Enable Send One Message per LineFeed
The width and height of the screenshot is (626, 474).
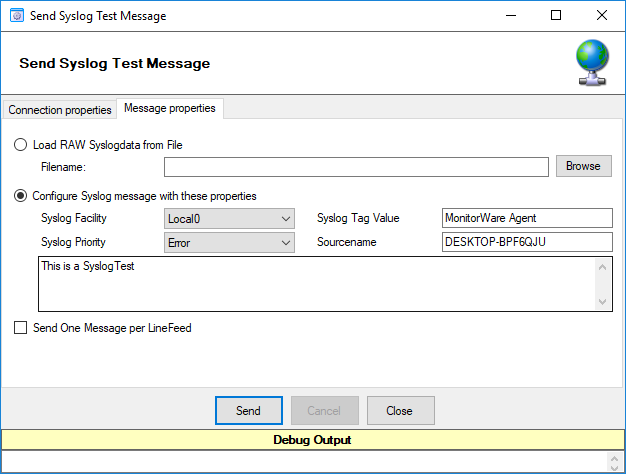coord(20,327)
